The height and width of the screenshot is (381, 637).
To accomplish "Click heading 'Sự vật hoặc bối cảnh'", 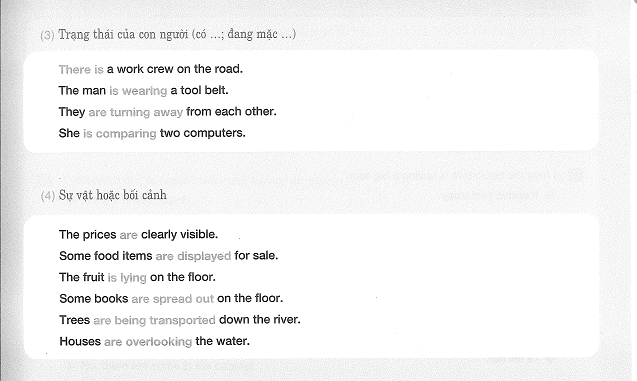I will pyautogui.click(x=113, y=195).
